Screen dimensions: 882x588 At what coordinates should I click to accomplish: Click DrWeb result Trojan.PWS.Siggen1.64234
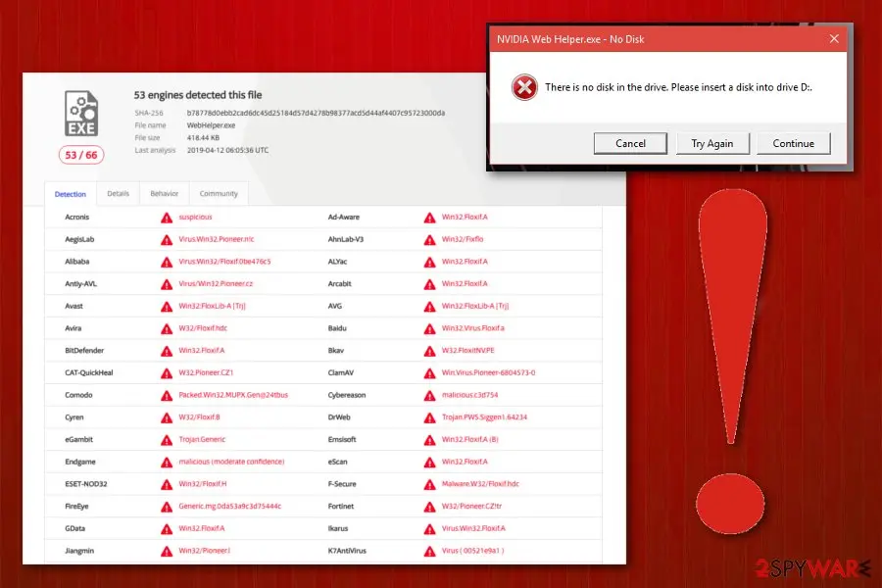pos(484,416)
